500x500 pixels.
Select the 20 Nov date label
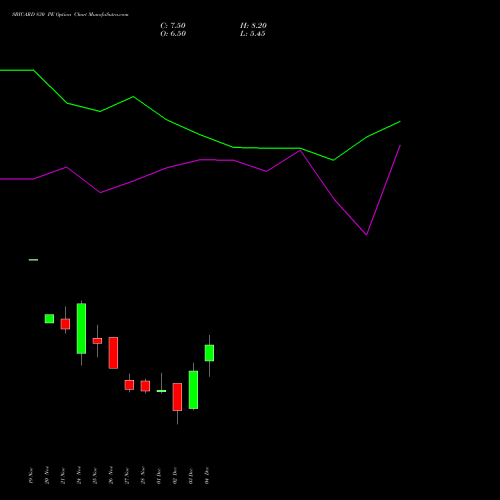click(47, 475)
